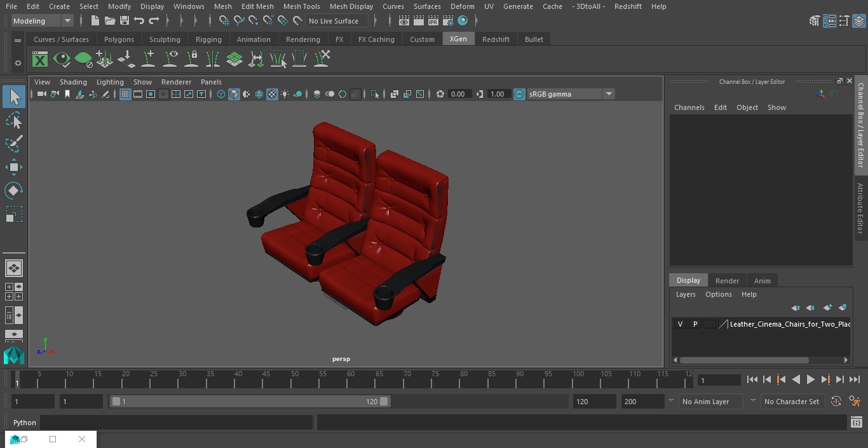Image resolution: width=868 pixels, height=448 pixels.
Task: Undo the last action
Action: click(139, 21)
